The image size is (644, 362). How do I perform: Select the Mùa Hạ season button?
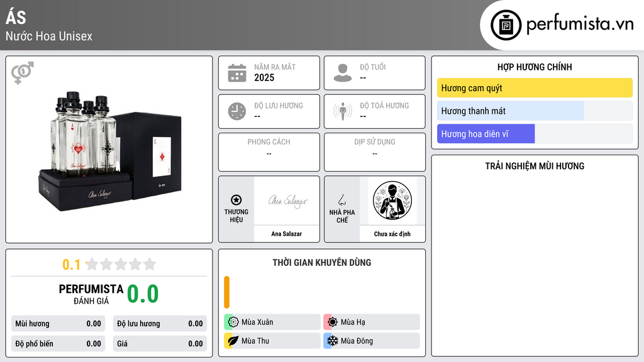[372, 322]
